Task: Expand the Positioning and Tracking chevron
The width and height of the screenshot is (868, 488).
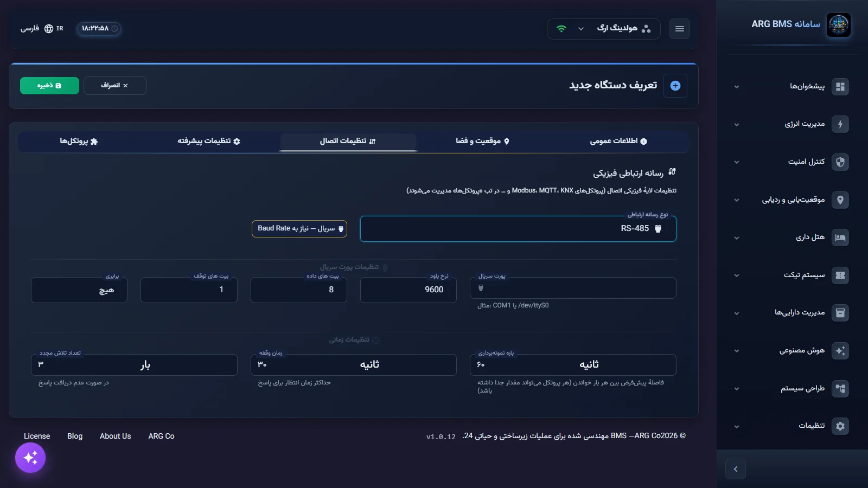Action: point(736,200)
